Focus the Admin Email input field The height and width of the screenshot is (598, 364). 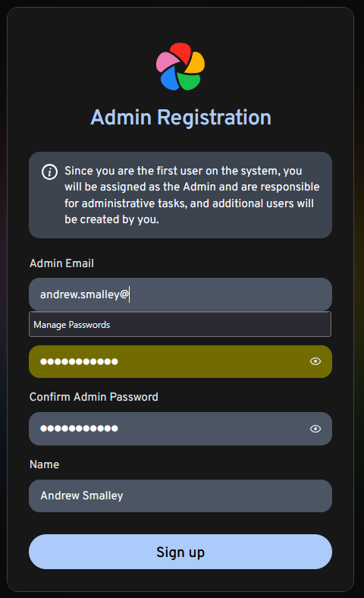coord(180,294)
